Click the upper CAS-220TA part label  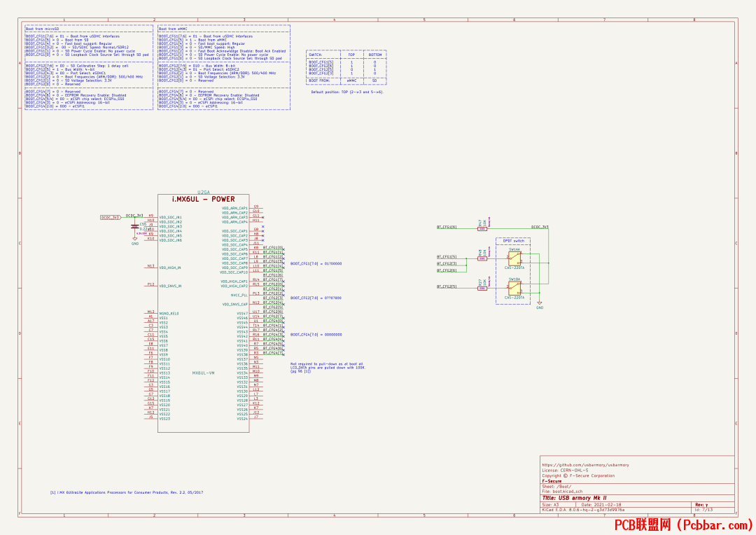[x=514, y=267]
